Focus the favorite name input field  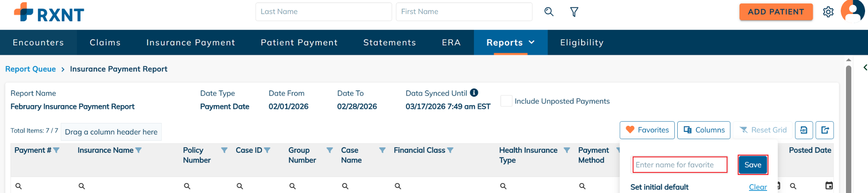click(679, 165)
